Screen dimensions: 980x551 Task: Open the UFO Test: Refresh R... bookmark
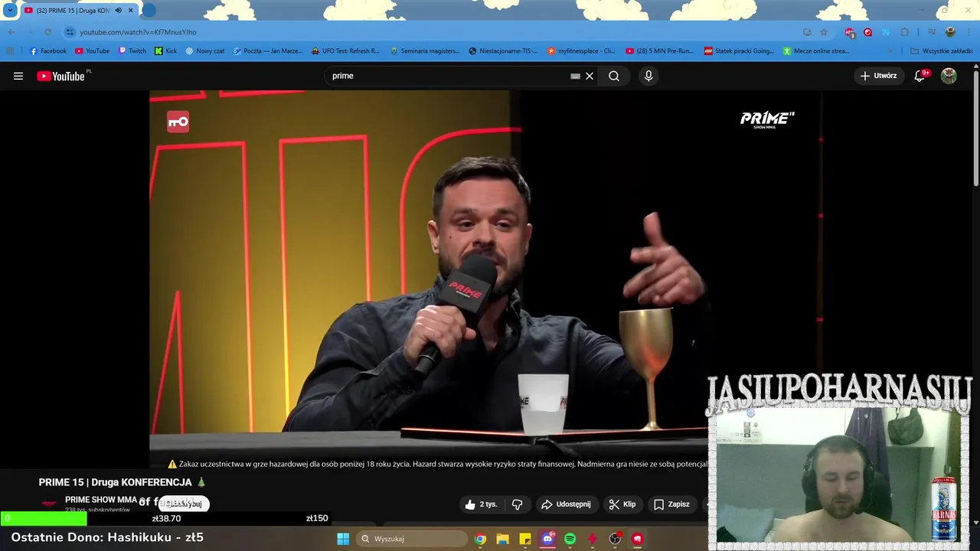345,51
